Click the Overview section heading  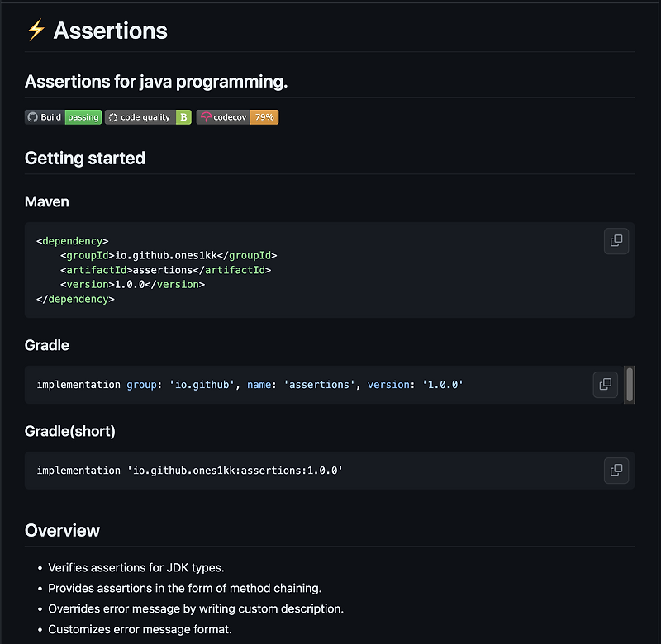61,531
